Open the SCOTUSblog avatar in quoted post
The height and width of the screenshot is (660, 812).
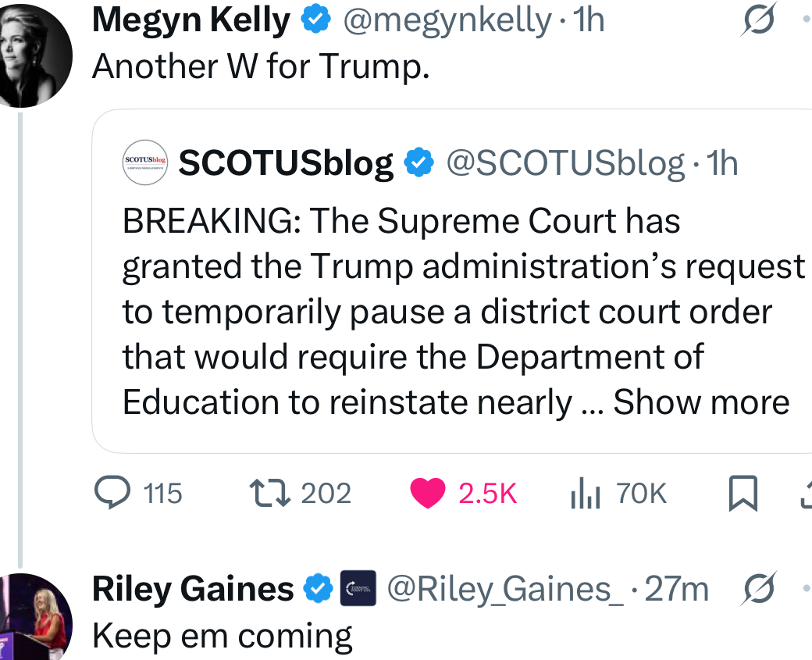coord(146,162)
